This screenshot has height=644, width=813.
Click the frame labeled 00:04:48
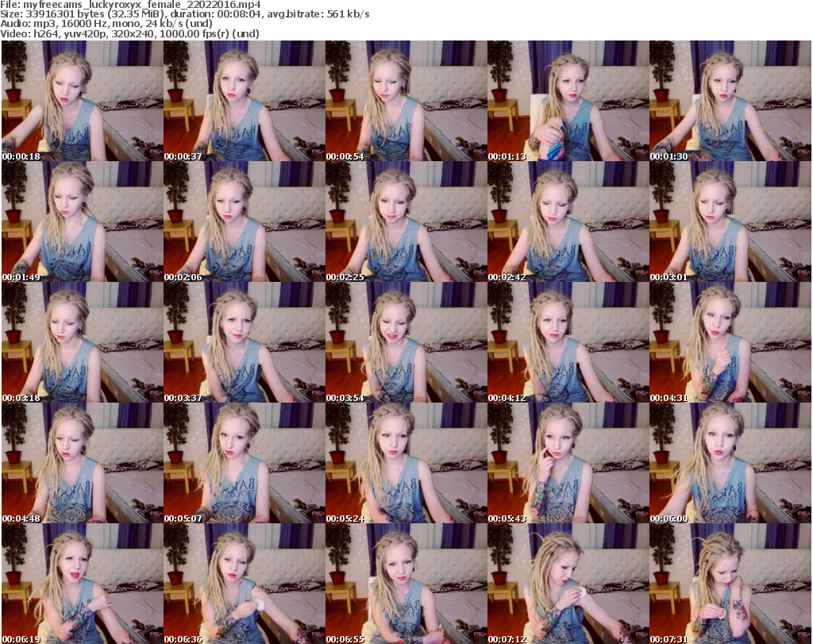pos(83,464)
